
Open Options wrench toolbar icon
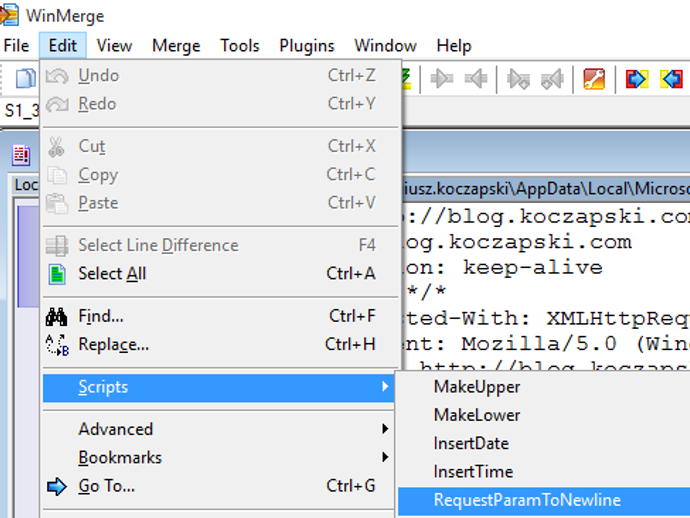[x=594, y=79]
